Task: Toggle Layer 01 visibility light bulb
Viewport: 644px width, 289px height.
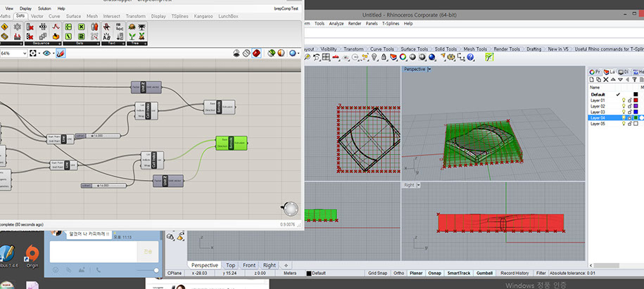Action: tap(624, 100)
